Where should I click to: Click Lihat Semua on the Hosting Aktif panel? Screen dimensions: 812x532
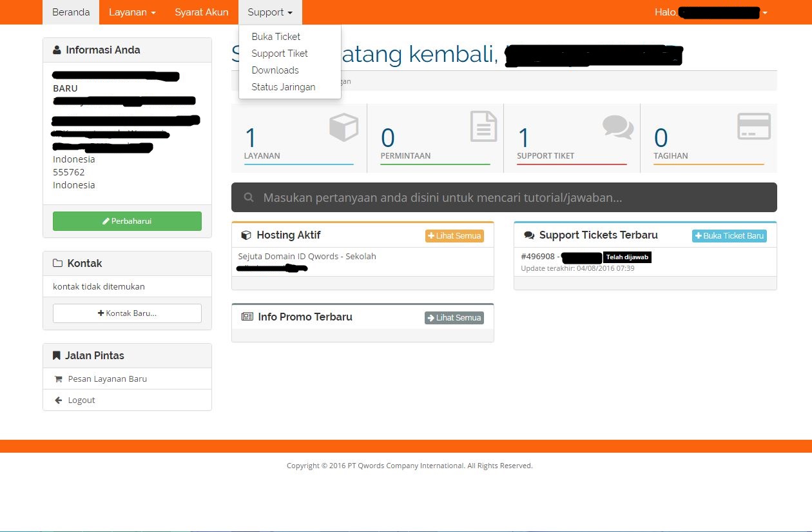coord(454,236)
